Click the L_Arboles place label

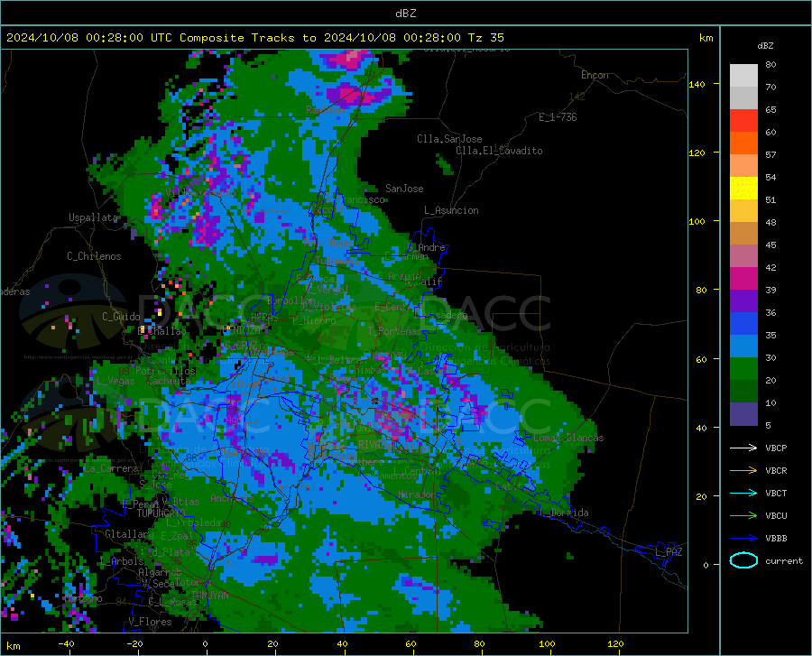coord(122,561)
